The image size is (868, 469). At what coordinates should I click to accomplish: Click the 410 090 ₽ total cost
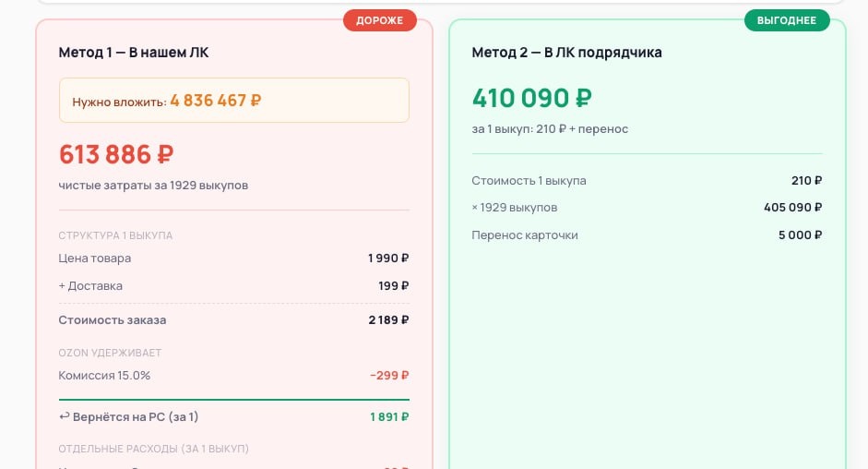(531, 98)
